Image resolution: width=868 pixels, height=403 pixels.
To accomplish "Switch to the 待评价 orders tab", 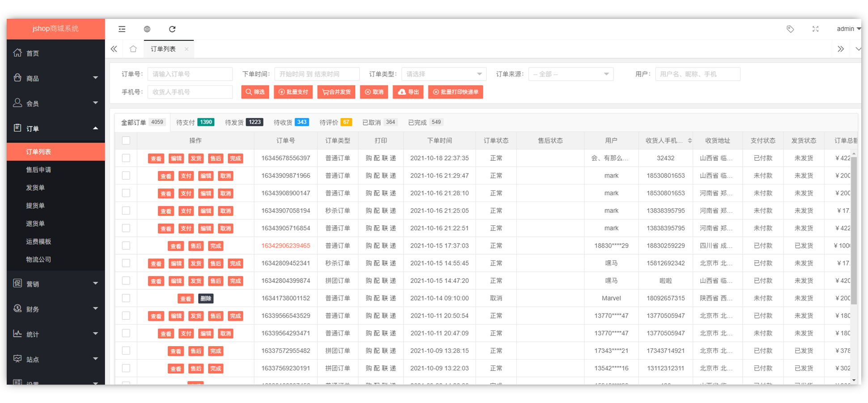I will pyautogui.click(x=336, y=122).
